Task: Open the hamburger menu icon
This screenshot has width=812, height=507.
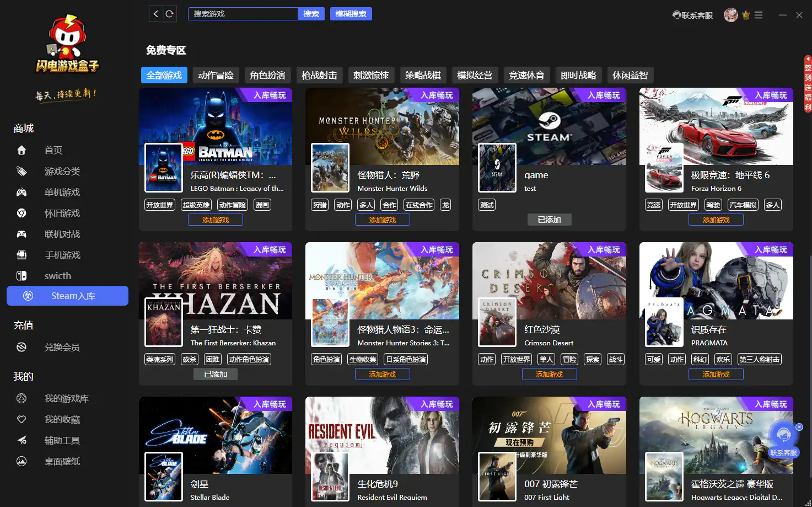Action: click(759, 15)
